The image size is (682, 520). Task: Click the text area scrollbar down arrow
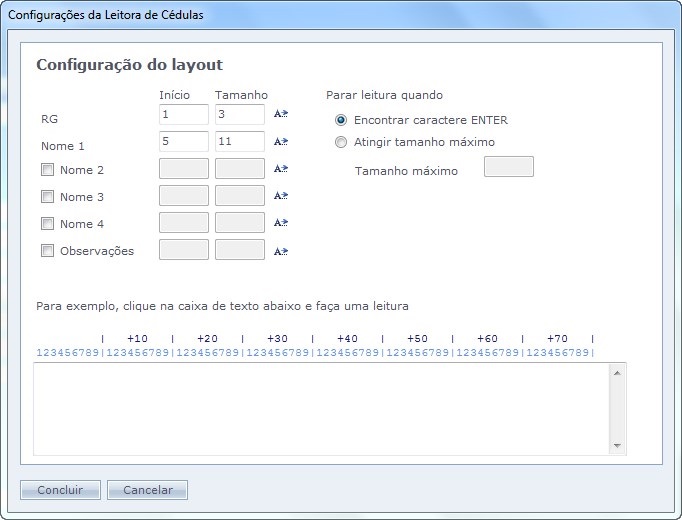click(x=617, y=446)
